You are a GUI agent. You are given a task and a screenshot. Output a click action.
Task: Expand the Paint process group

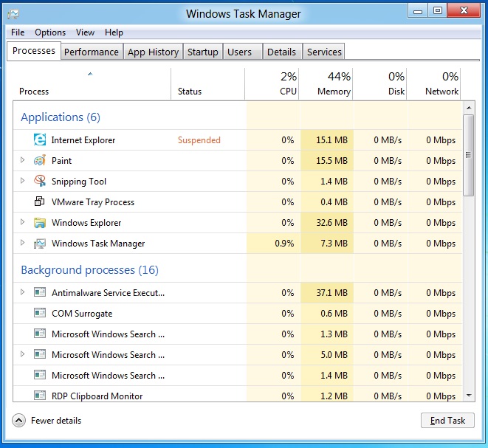coord(22,160)
